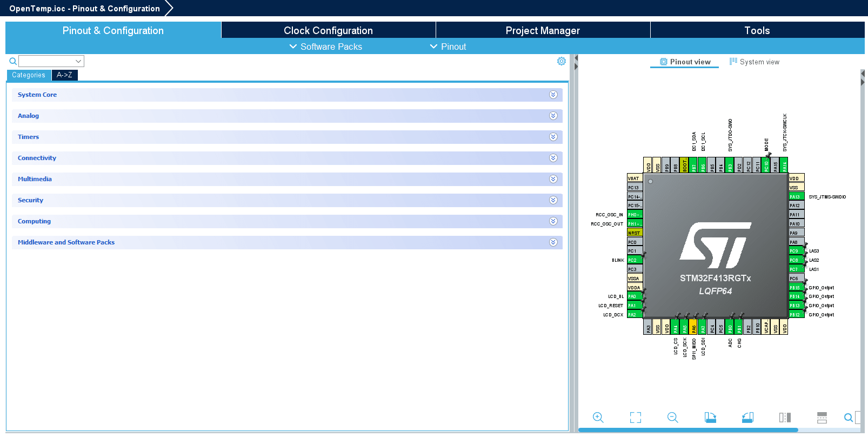Click the System view grid icon
This screenshot has width=868, height=437.
[x=733, y=61]
